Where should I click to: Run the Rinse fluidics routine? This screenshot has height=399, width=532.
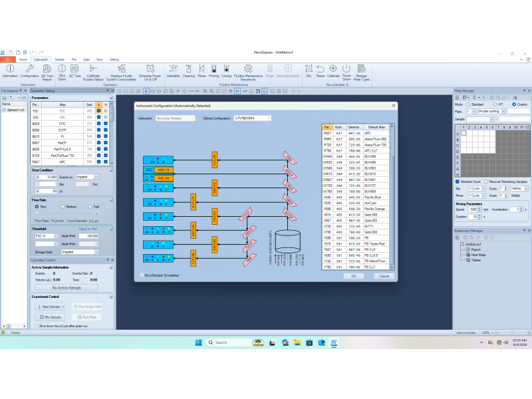[202, 71]
